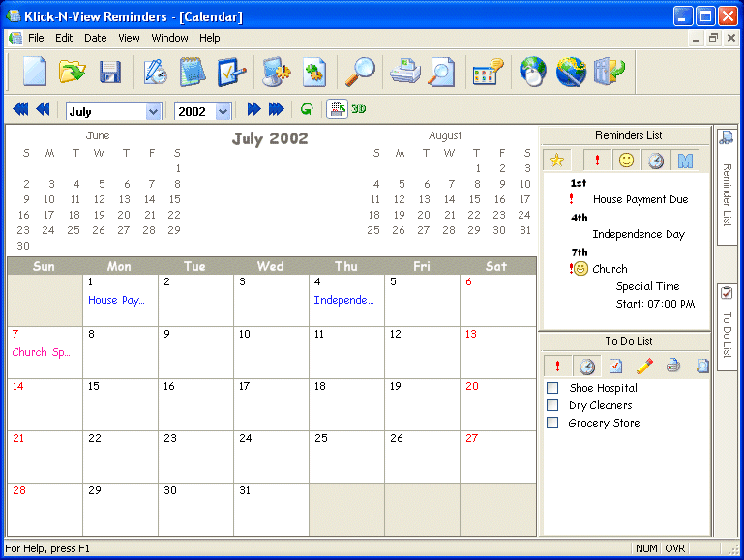Click the August mini calendar title
744x560 pixels.
click(x=445, y=136)
